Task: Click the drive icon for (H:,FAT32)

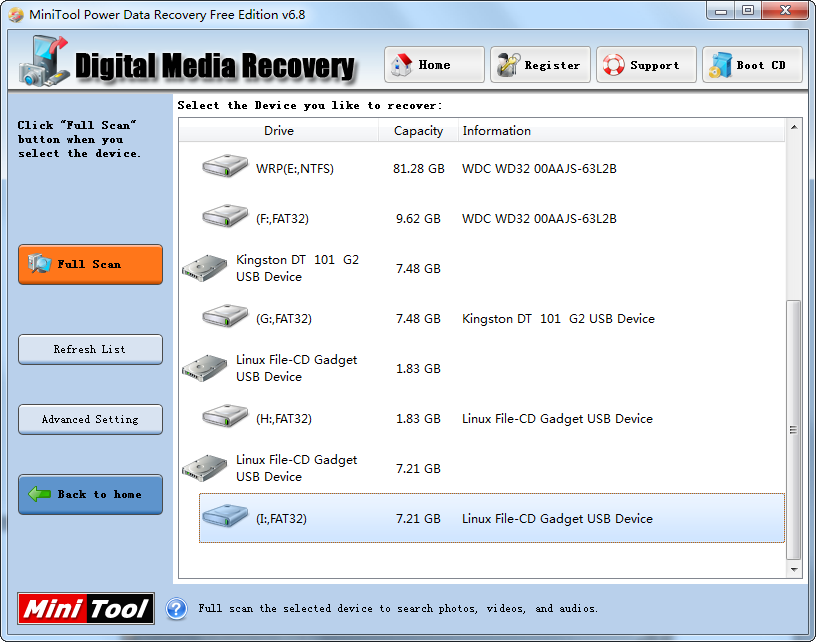Action: pyautogui.click(x=225, y=416)
